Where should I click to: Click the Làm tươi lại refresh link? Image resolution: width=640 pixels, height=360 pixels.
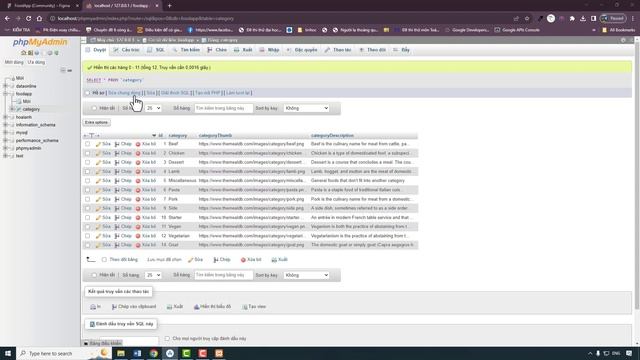(x=239, y=93)
